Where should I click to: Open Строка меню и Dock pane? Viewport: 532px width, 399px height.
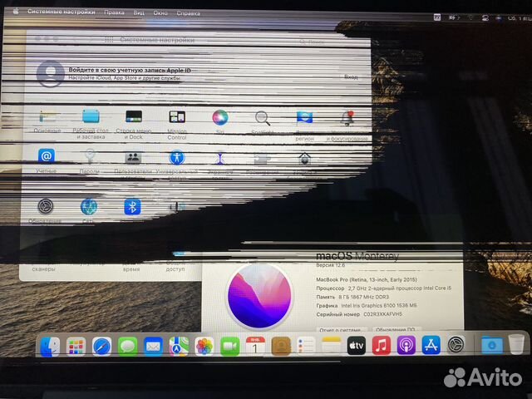[134, 125]
